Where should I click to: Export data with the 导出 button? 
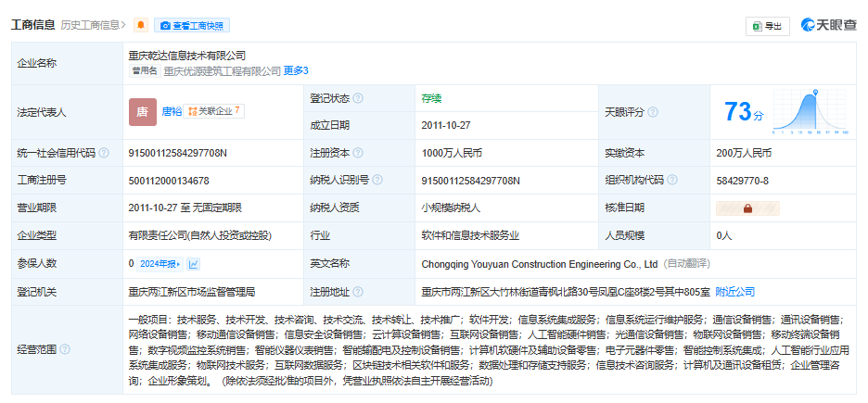click(x=767, y=26)
